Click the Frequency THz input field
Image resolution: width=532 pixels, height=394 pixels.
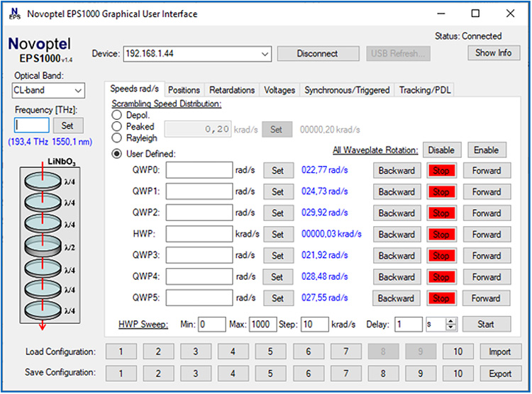point(32,125)
